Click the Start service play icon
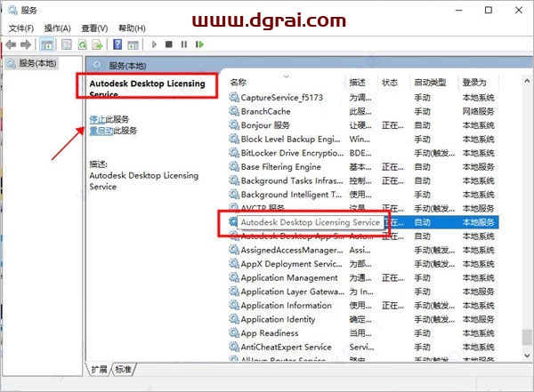The image size is (534, 392). click(x=154, y=44)
